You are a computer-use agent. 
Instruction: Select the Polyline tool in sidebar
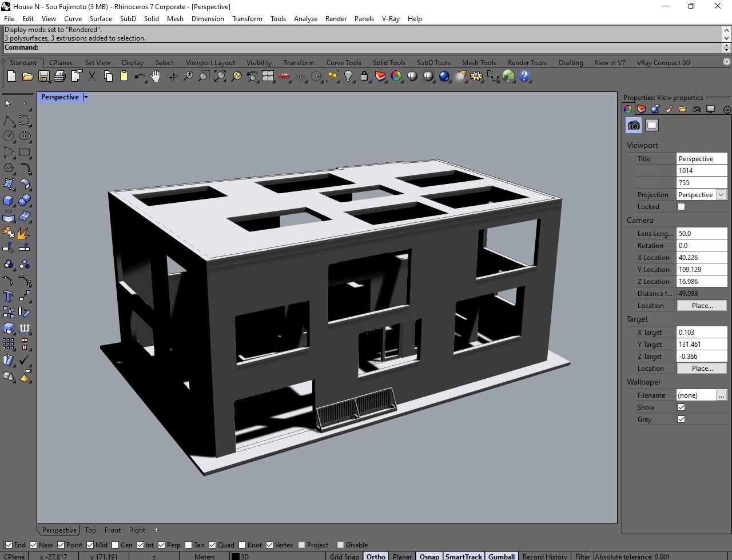tap(9, 120)
